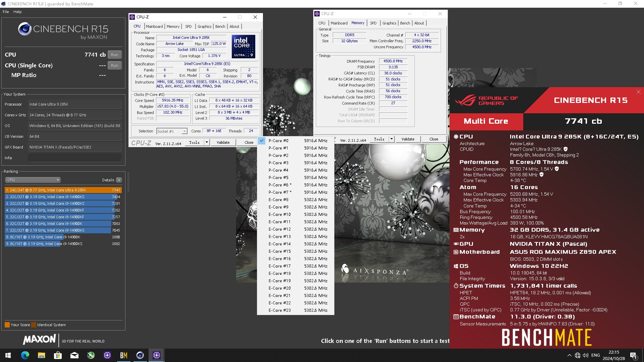Switch to Cinebench taskbar icon
Image resolution: width=644 pixels, height=362 pixels.
[140, 355]
